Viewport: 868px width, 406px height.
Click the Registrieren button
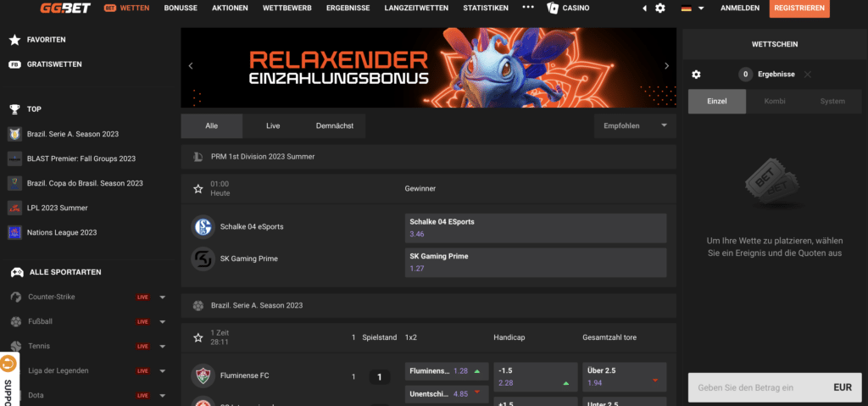[x=799, y=8]
